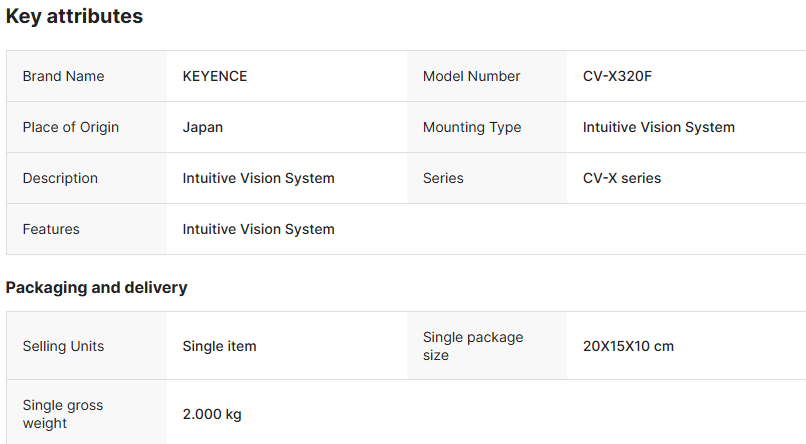The image size is (806, 444).
Task: Select the Mounting Type value text
Action: (659, 127)
